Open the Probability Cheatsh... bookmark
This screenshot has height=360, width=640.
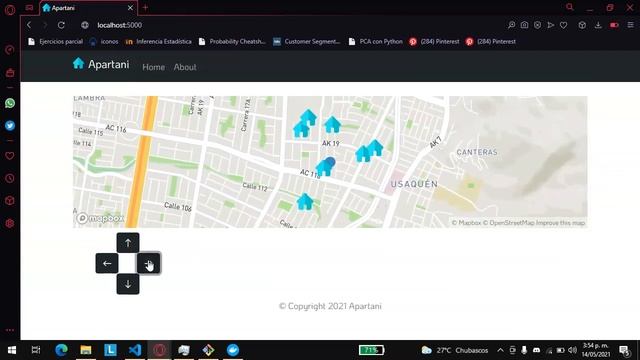(231, 42)
